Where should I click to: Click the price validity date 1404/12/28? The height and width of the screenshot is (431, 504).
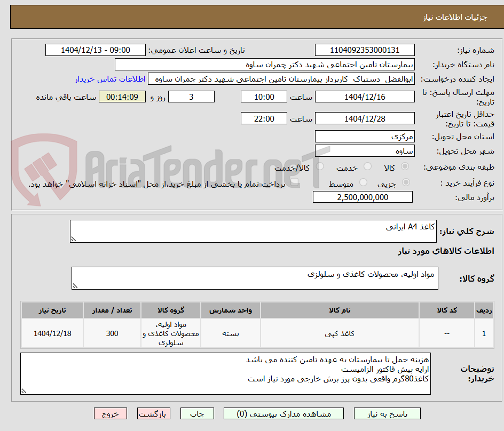[x=365, y=118]
